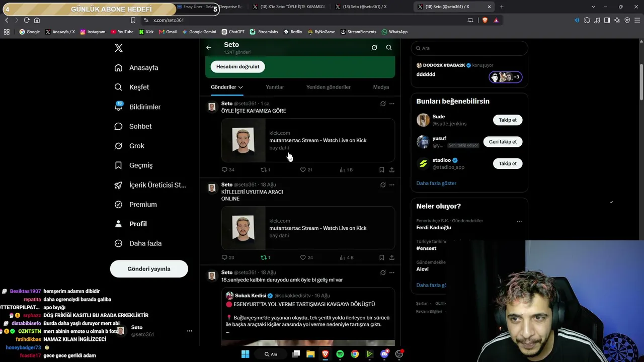Viewport: 644px width, 362px height.
Task: Switch to the Yeniden gönderiler tab
Action: (329, 87)
